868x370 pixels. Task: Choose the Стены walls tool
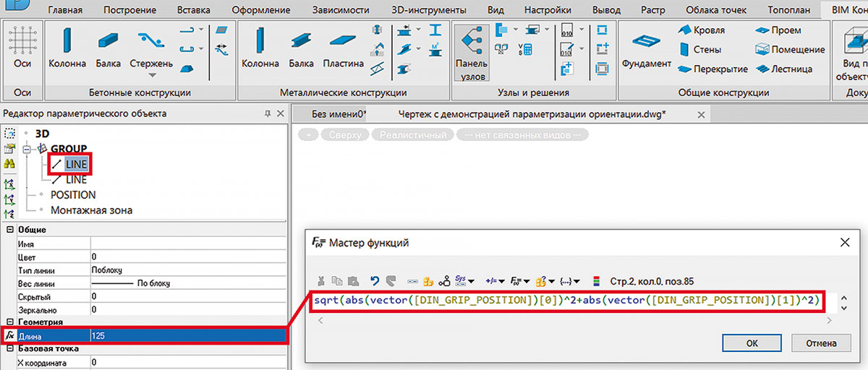pyautogui.click(x=699, y=50)
